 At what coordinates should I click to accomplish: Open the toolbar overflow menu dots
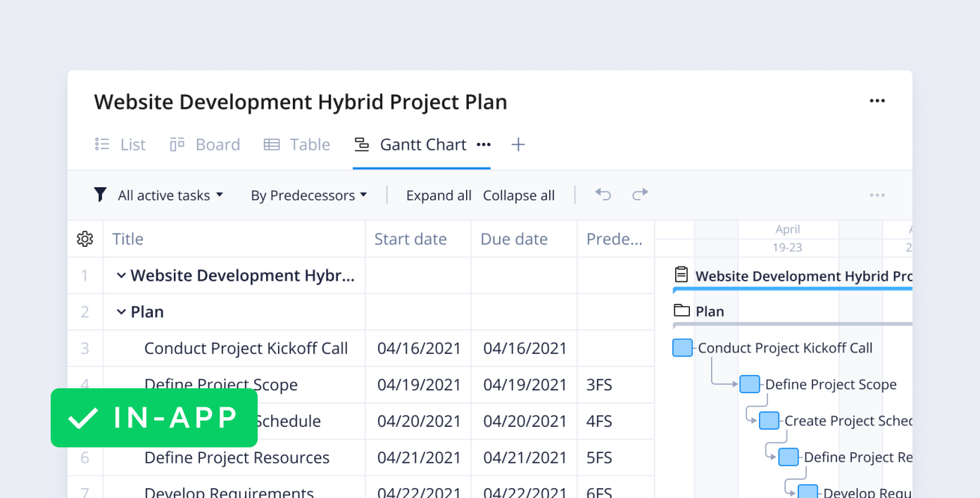877,195
